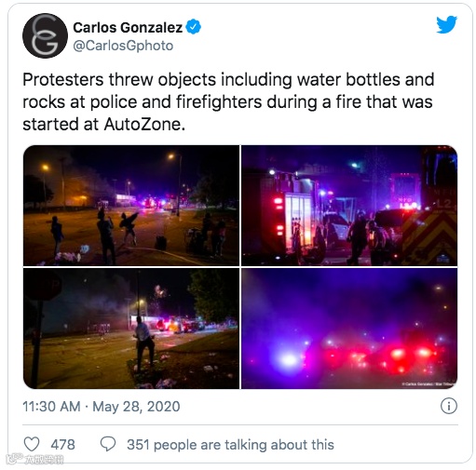Image resolution: width=476 pixels, height=470 pixels.
Task: Open the @CarlosGphoto handle link
Action: click(x=123, y=46)
